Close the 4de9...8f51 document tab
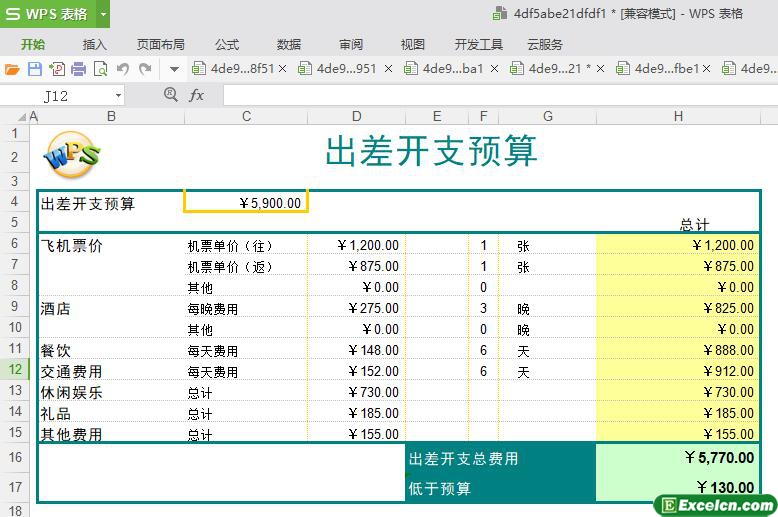Image resolution: width=778 pixels, height=517 pixels. 282,69
